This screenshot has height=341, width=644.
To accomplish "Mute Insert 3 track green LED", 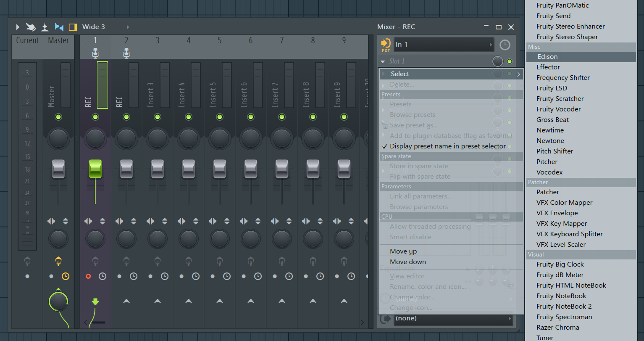I will [158, 117].
